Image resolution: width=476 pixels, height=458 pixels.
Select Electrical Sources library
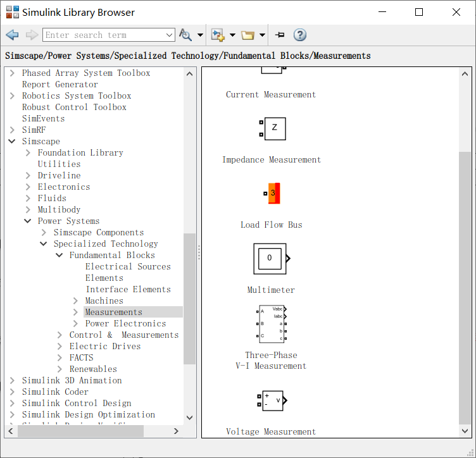pos(128,266)
